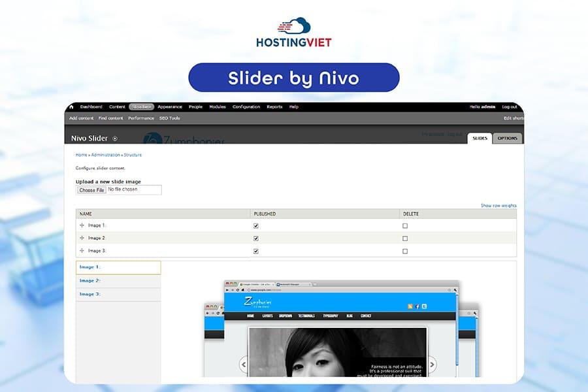Uncheck the Published checkbox for Image 1
The height and width of the screenshot is (392, 588).
click(x=255, y=224)
